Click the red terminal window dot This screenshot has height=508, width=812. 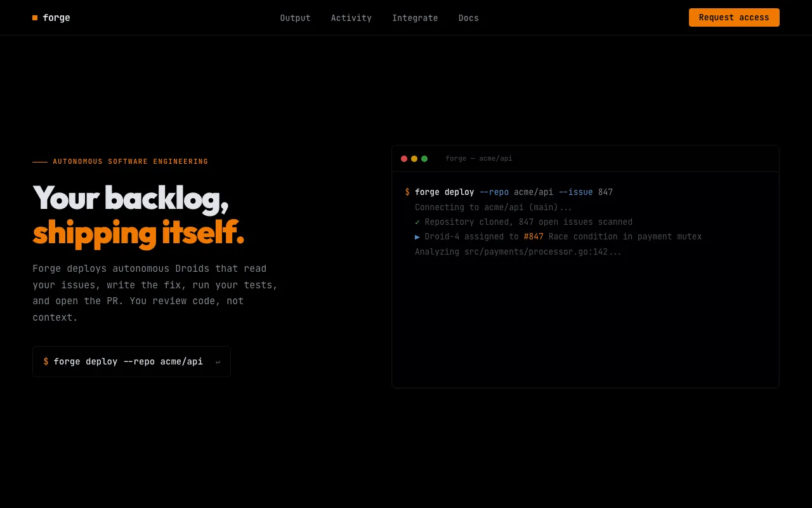[404, 159]
